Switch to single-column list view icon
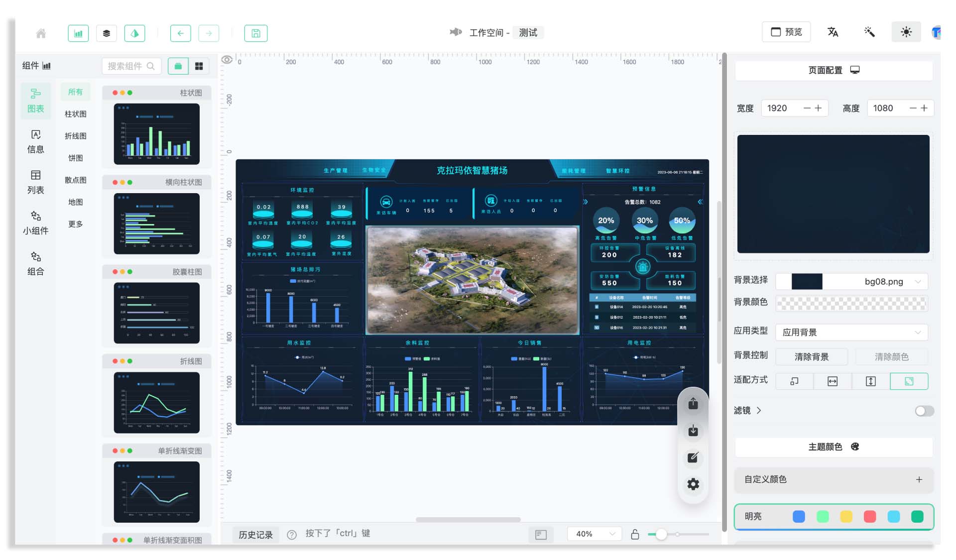The width and height of the screenshot is (956, 560). tap(178, 66)
